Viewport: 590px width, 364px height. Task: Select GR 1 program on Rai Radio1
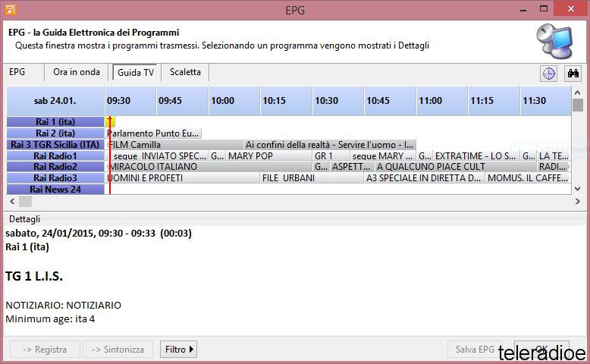331,156
